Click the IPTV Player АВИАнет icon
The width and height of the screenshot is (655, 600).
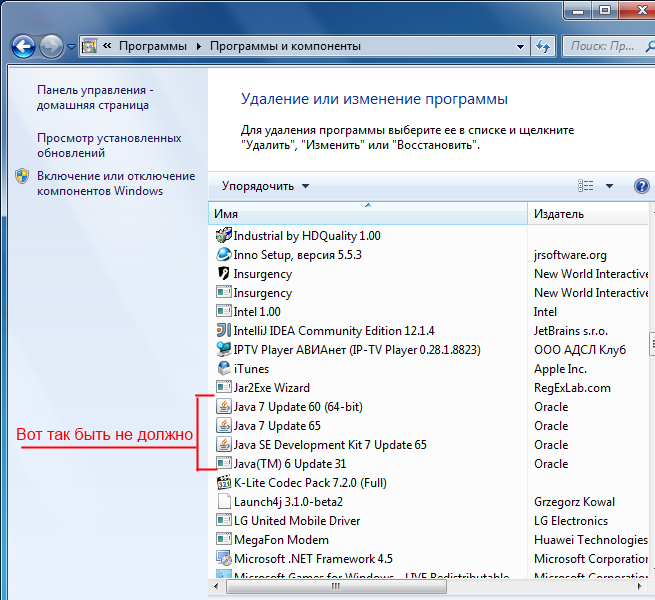click(x=223, y=349)
